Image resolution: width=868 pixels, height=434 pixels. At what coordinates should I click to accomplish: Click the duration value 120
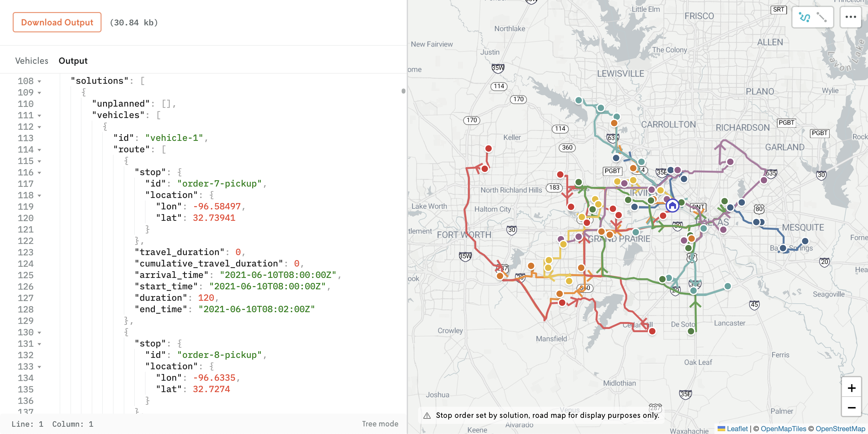pyautogui.click(x=206, y=298)
